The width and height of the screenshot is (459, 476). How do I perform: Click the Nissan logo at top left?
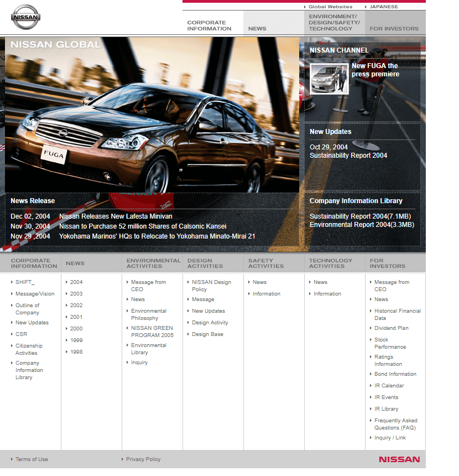tap(25, 17)
